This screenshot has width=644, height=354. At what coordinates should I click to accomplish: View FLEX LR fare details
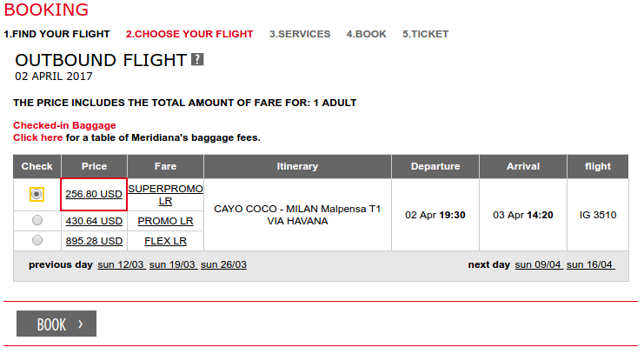(x=165, y=241)
